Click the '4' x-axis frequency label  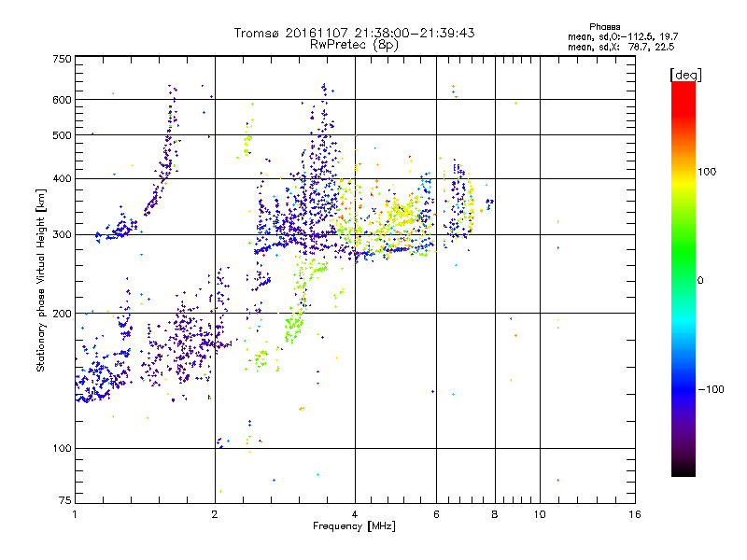click(355, 514)
